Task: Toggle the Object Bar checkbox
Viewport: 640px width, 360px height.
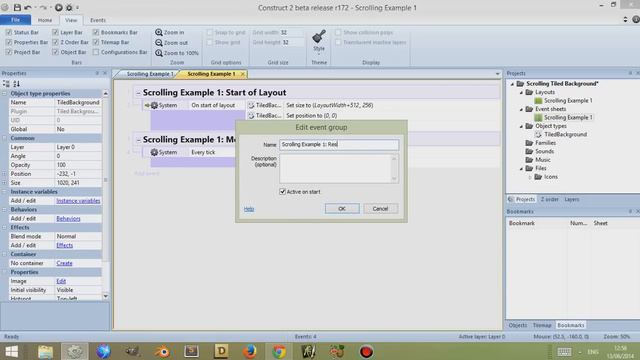Action: 55,52
